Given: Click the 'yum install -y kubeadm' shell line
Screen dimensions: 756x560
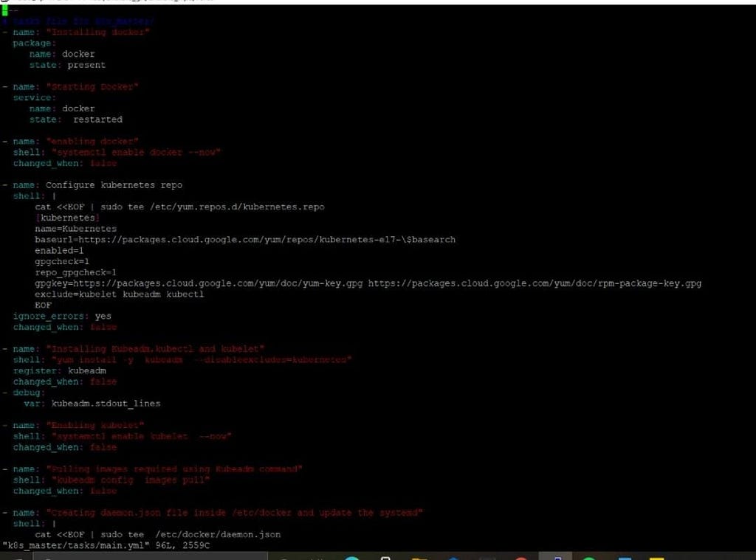Looking at the screenshot, I should 182,360.
